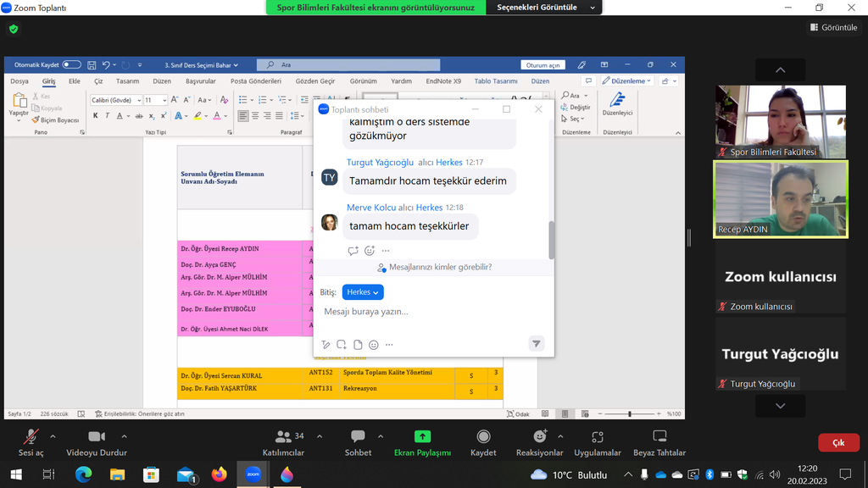Click the Word zoom slider in status bar

(629, 413)
